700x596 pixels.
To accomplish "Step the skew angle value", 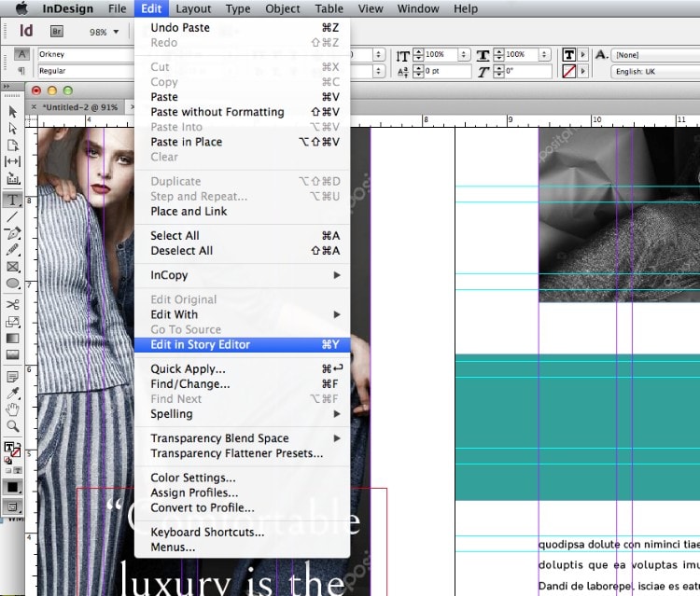I will tap(499, 71).
